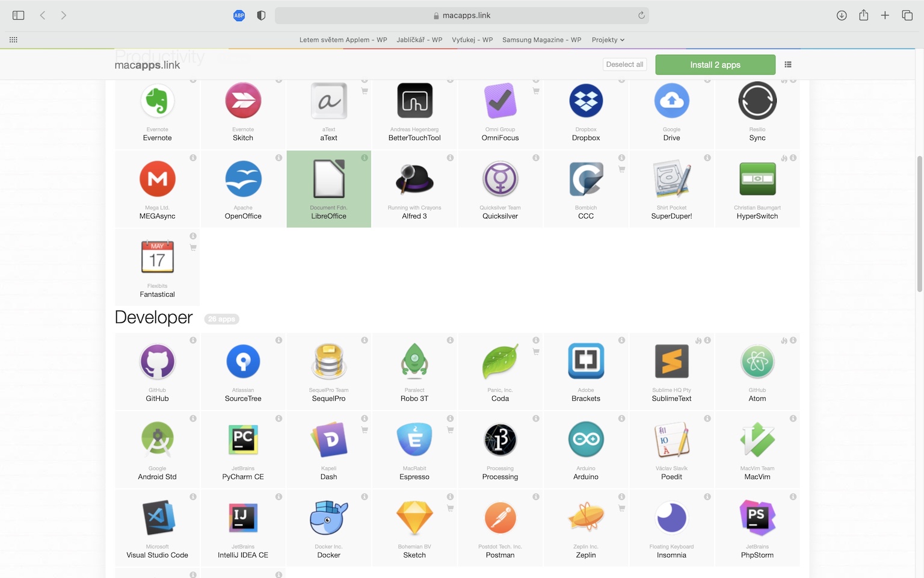The image size is (924, 578).
Task: Select BetterTouchTool app icon
Action: point(414,101)
